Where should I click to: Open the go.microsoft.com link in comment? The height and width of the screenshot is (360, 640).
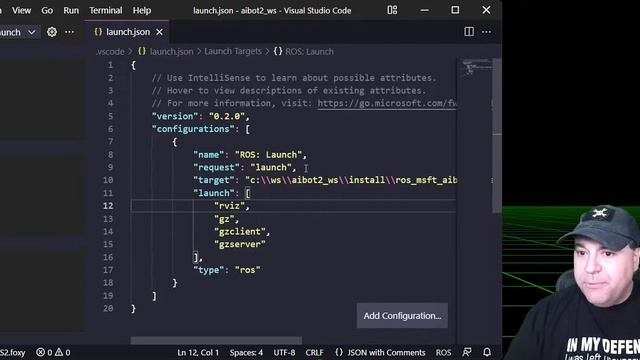tap(387, 103)
